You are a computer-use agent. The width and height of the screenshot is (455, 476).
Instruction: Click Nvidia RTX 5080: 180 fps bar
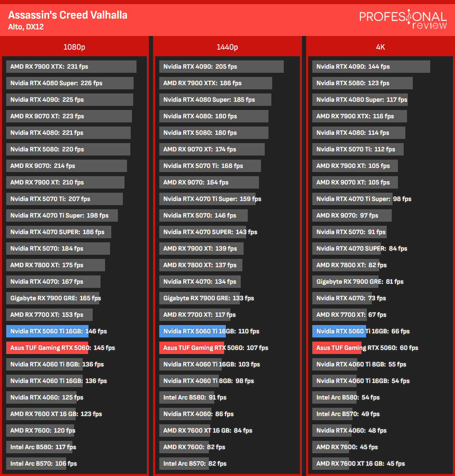pos(214,133)
